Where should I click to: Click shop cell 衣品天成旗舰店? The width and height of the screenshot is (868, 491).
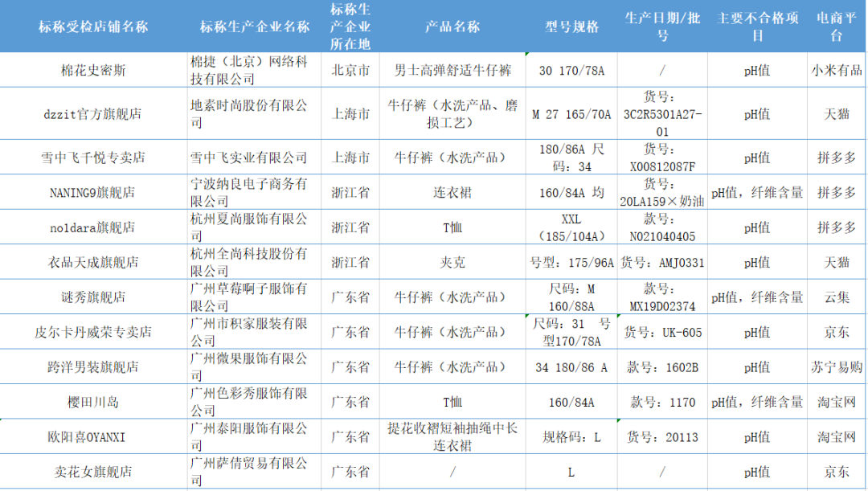(x=93, y=263)
